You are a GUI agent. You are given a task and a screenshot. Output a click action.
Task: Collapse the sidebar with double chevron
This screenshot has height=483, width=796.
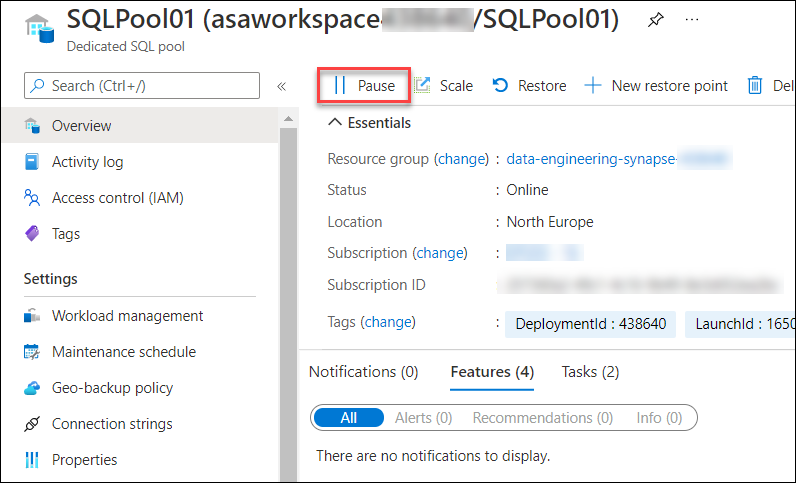(282, 86)
